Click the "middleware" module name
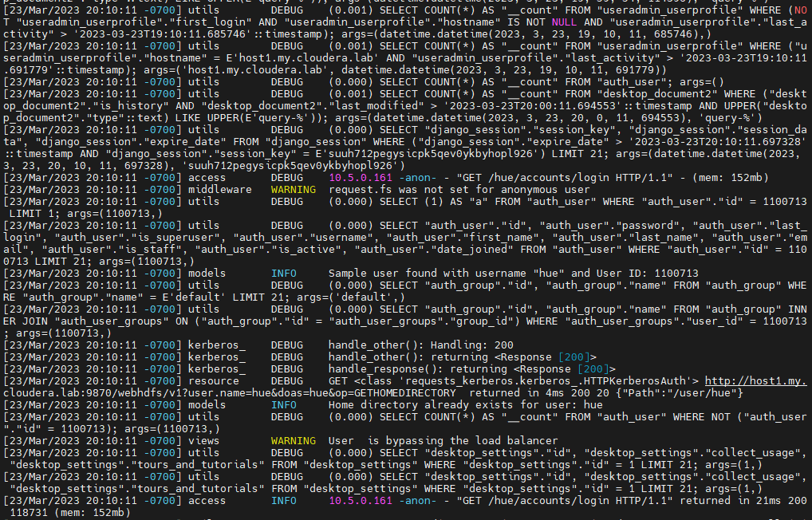The image size is (812, 520). point(219,190)
